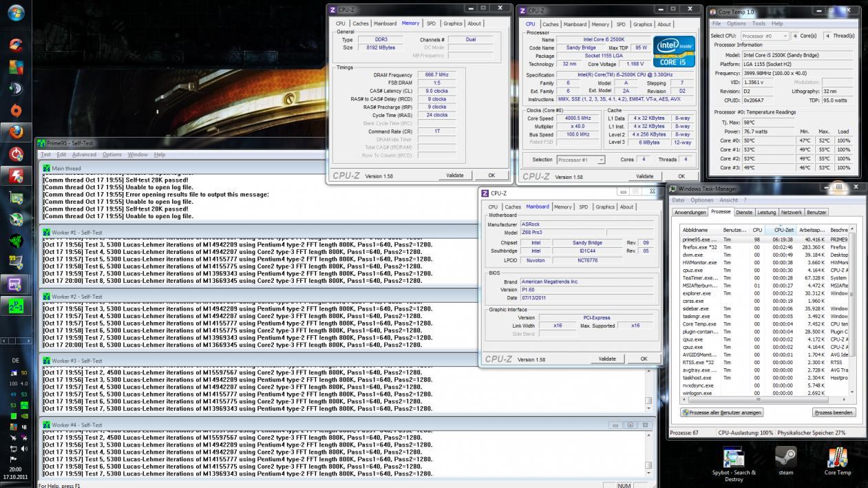Image resolution: width=868 pixels, height=488 pixels.
Task: Select MSIAfterburn... process row
Action: pos(764,286)
